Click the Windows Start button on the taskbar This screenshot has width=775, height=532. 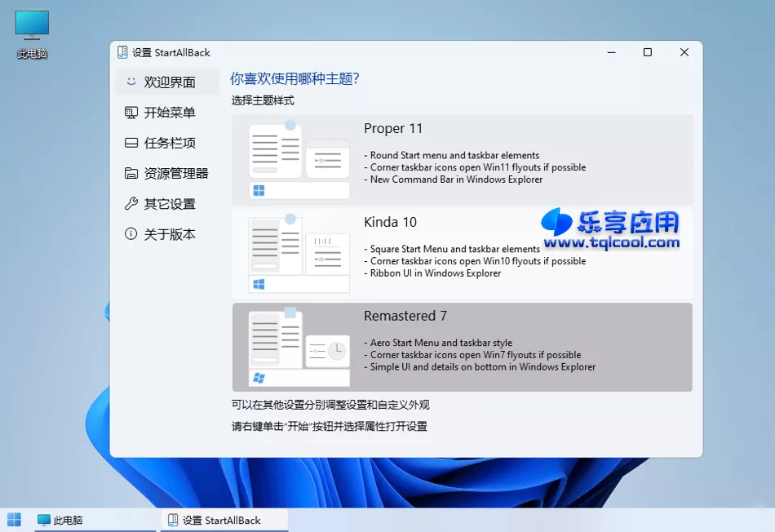click(x=13, y=519)
